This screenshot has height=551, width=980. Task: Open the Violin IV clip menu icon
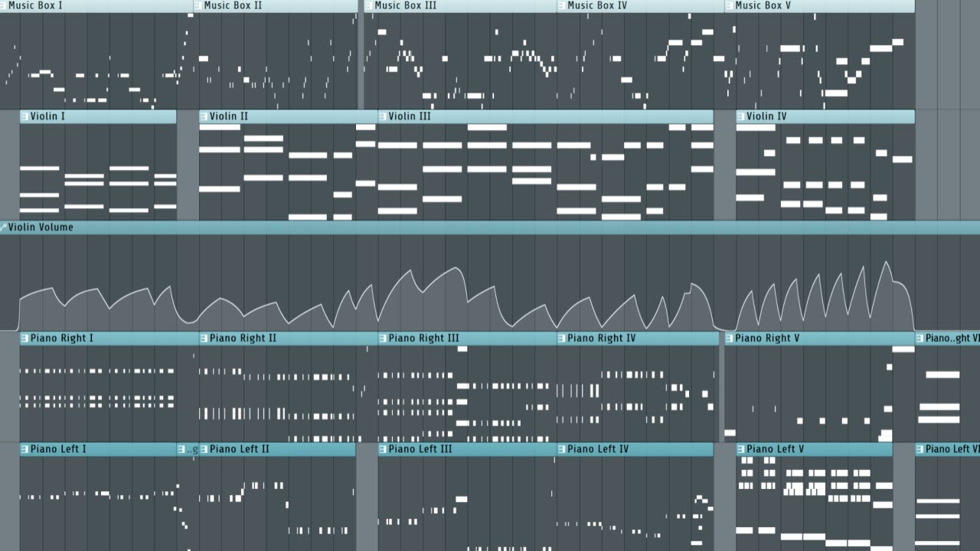(740, 116)
